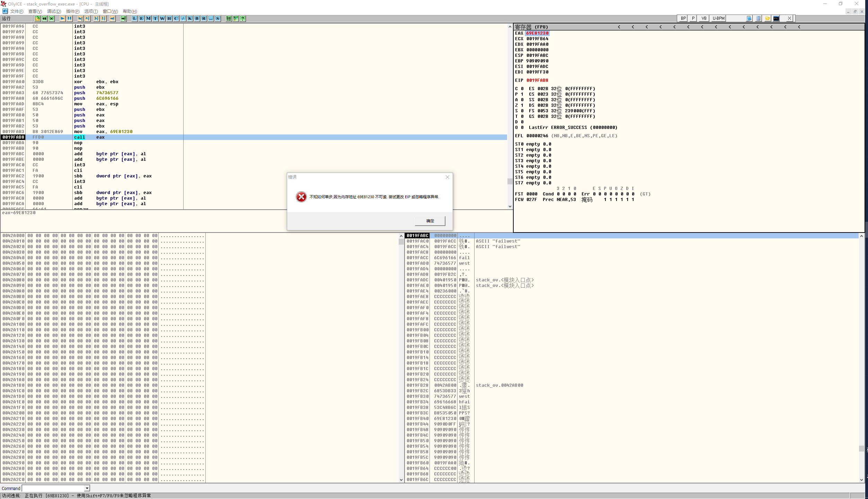Viewport: 868px width, 499px height.
Task: Click the Command input field
Action: [x=53, y=488]
